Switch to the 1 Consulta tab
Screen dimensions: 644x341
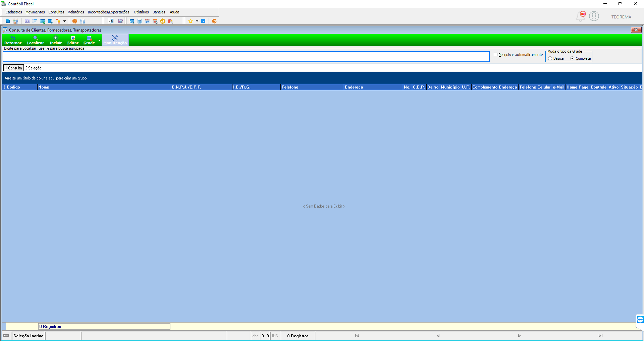[13, 68]
